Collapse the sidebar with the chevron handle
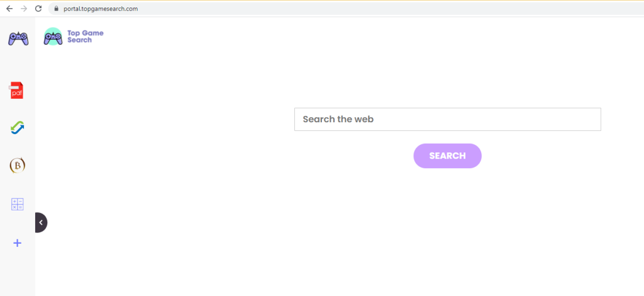 coord(41,222)
